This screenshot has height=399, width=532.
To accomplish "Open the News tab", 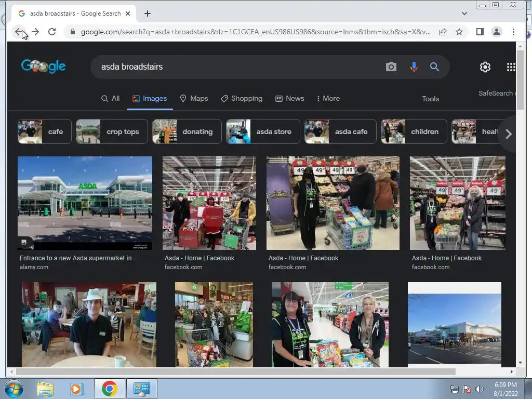I will (x=289, y=98).
